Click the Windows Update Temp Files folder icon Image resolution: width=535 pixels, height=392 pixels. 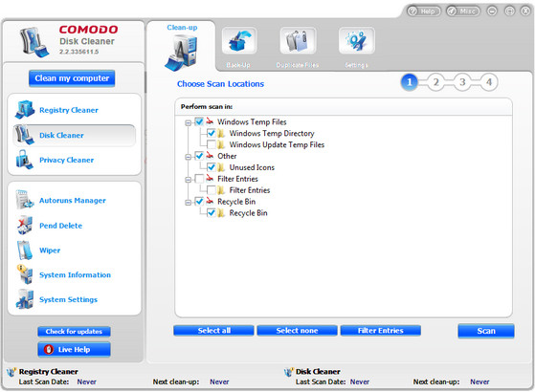[221, 144]
